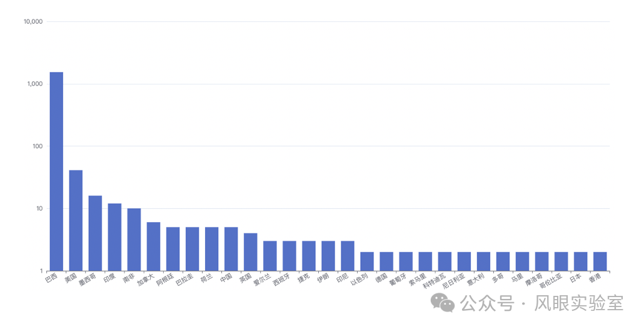This screenshot has height=329, width=644.
Task: Click the 公众号 · 凤眼实验室 watermark text
Action: click(542, 304)
